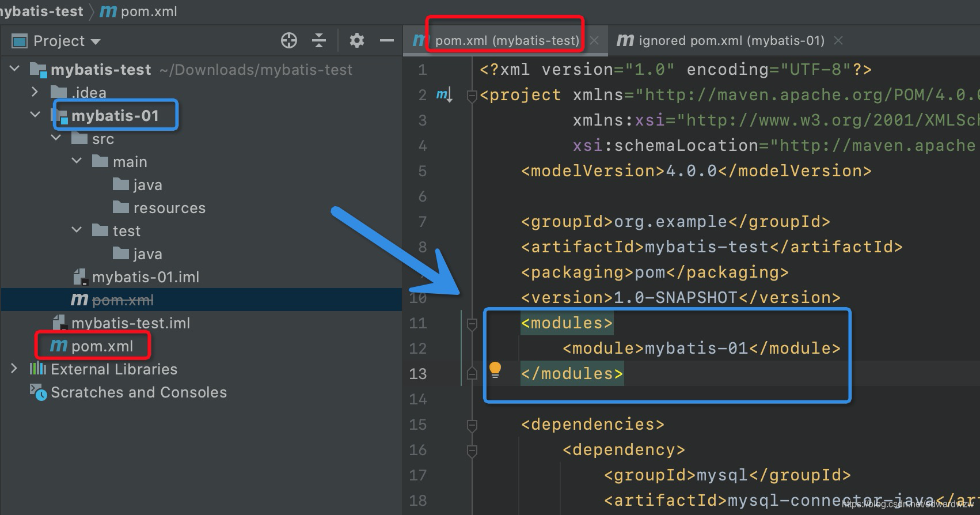This screenshot has height=515, width=980.
Task: Select the ignored strikethrough pom.xml file
Action: [x=123, y=300]
